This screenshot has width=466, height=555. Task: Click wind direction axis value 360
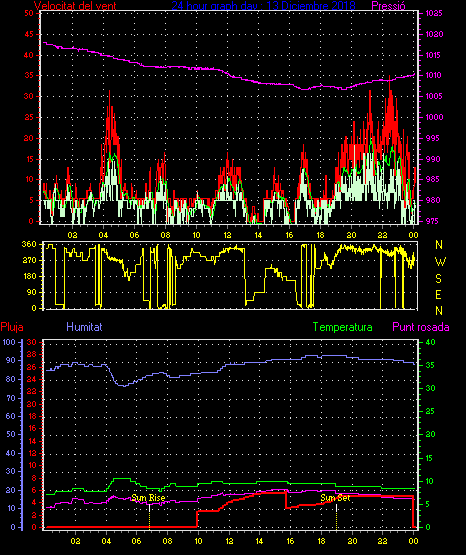click(x=29, y=244)
